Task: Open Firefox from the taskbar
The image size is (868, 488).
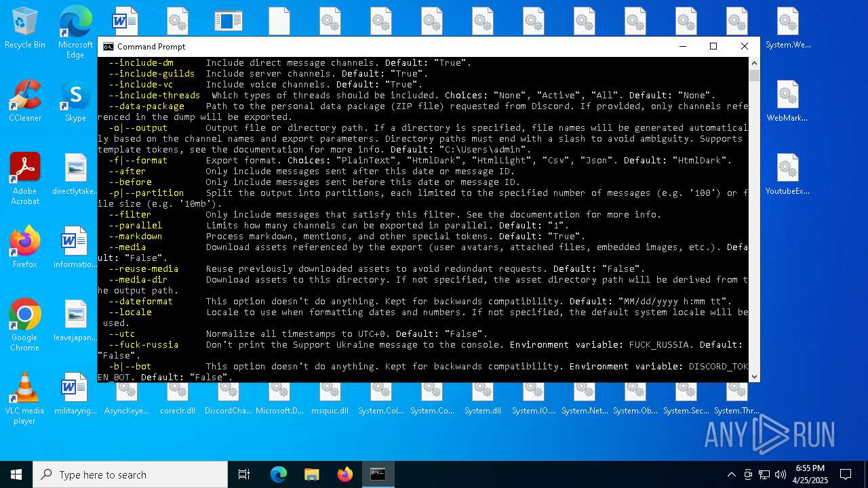Action: (x=345, y=474)
